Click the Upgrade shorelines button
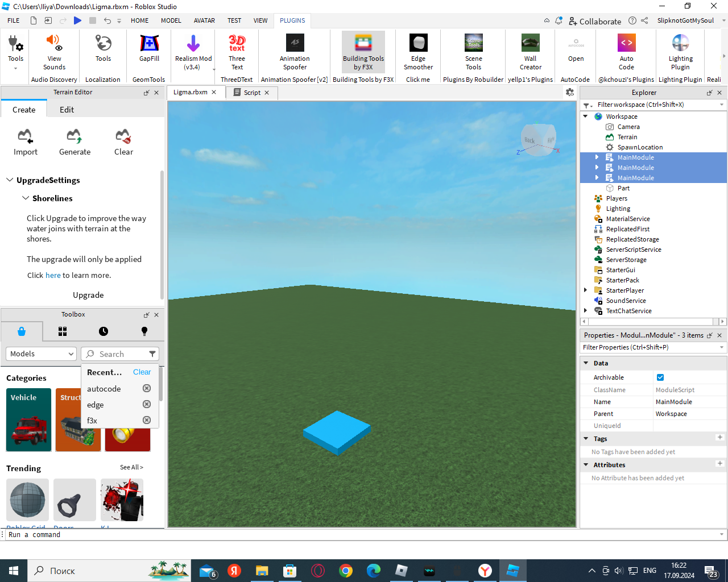The image size is (728, 582). (x=88, y=295)
